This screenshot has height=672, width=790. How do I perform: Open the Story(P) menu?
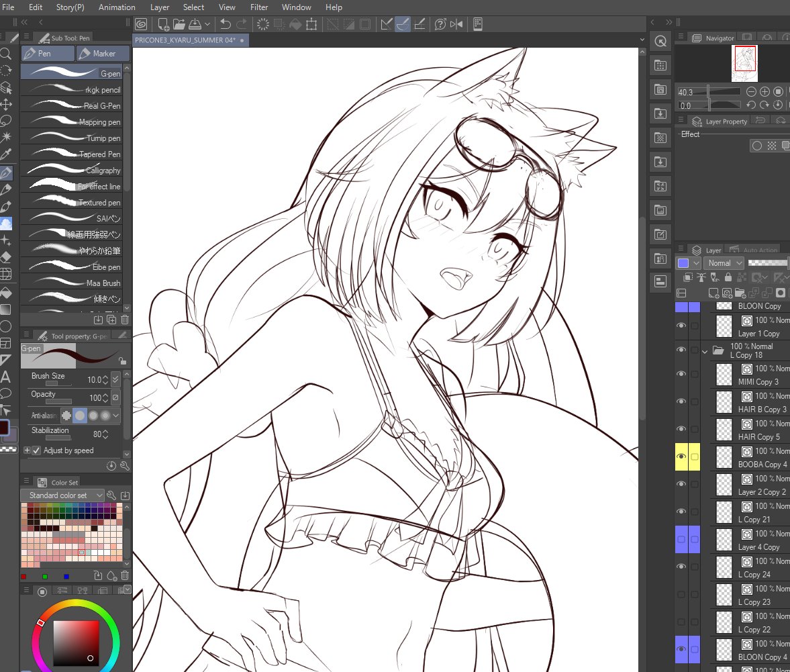70,7
